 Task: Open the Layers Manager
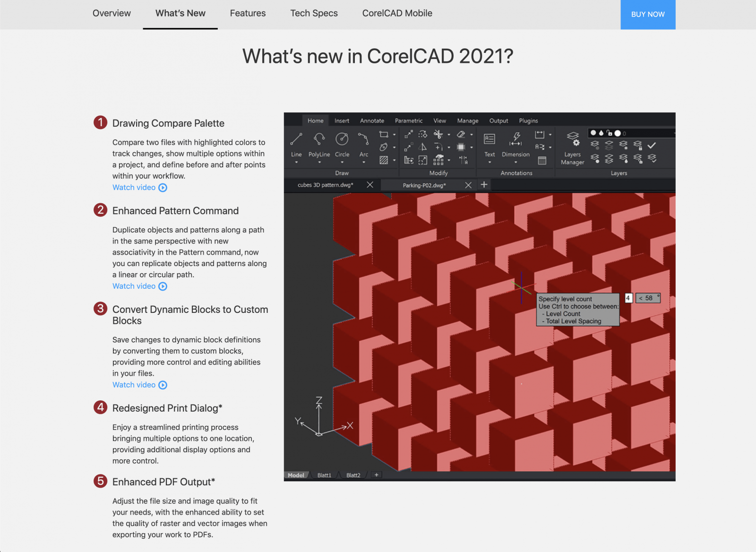point(573,148)
